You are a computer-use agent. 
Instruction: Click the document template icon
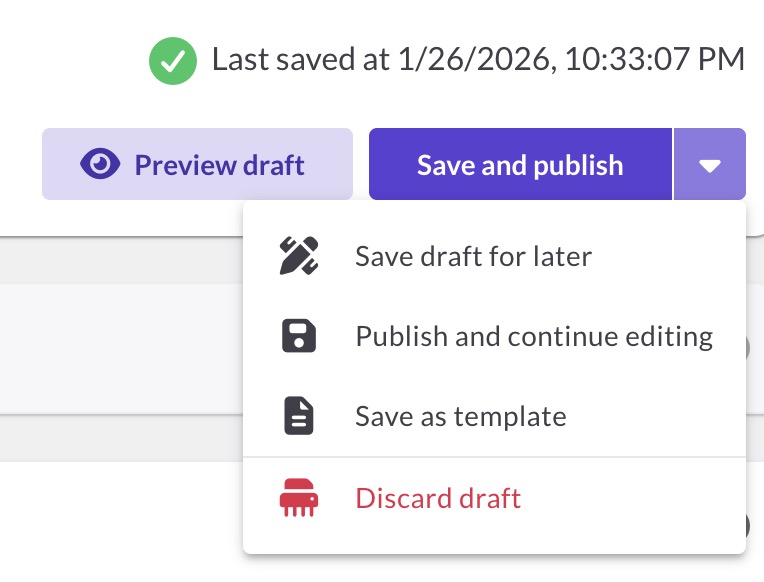299,416
